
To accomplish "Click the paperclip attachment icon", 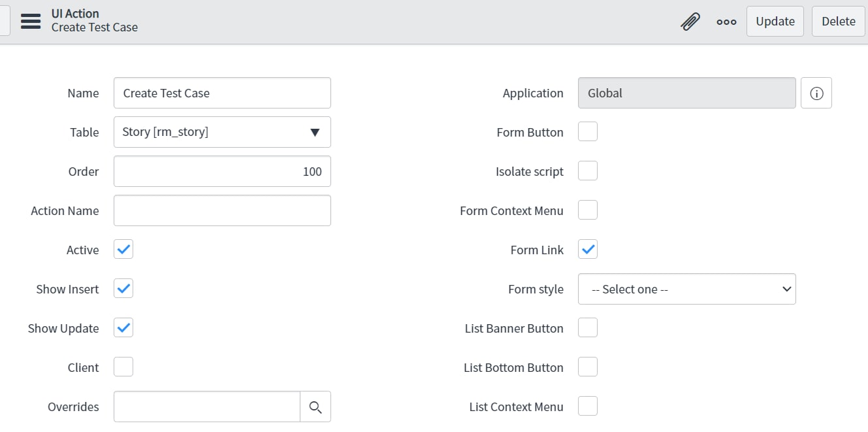I will [690, 21].
